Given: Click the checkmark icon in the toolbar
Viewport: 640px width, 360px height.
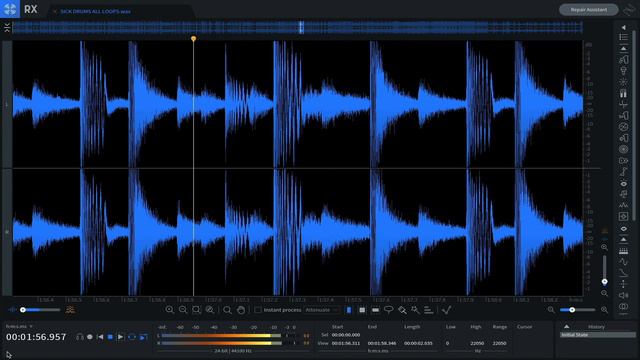Looking at the screenshot, I should point(447,310).
